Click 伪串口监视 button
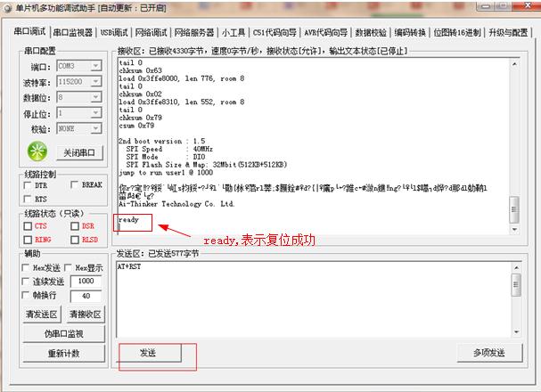This screenshot has height=392, width=541. pos(64,334)
